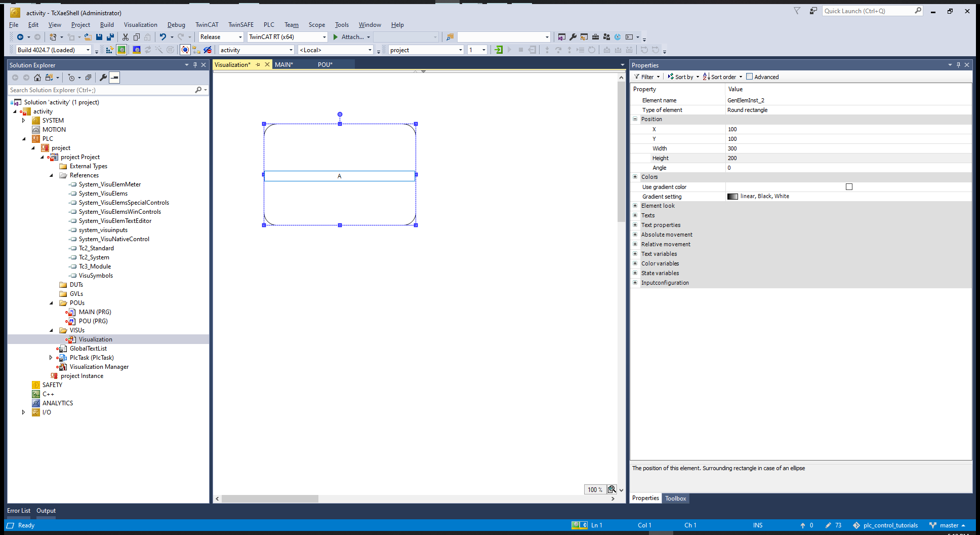
Task: Open Solution Explorer properties wrench icon
Action: (x=103, y=78)
